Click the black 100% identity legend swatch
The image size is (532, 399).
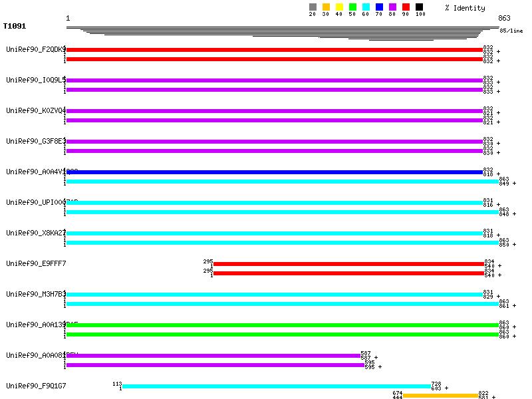click(419, 7)
